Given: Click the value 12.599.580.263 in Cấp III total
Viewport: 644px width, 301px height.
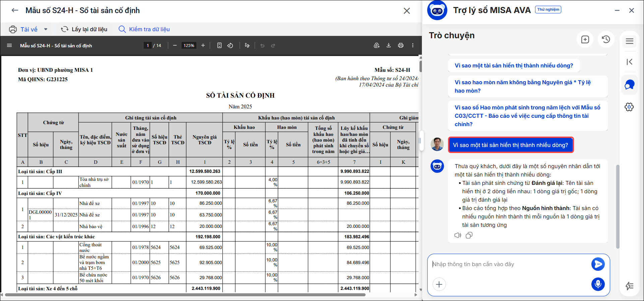Looking at the screenshot, I should pos(205,171).
